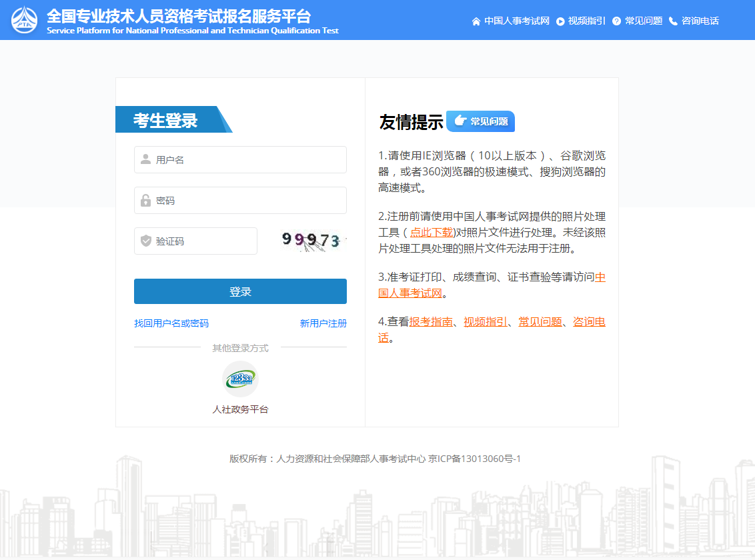Click the user icon in username field
755x560 pixels.
(145, 159)
